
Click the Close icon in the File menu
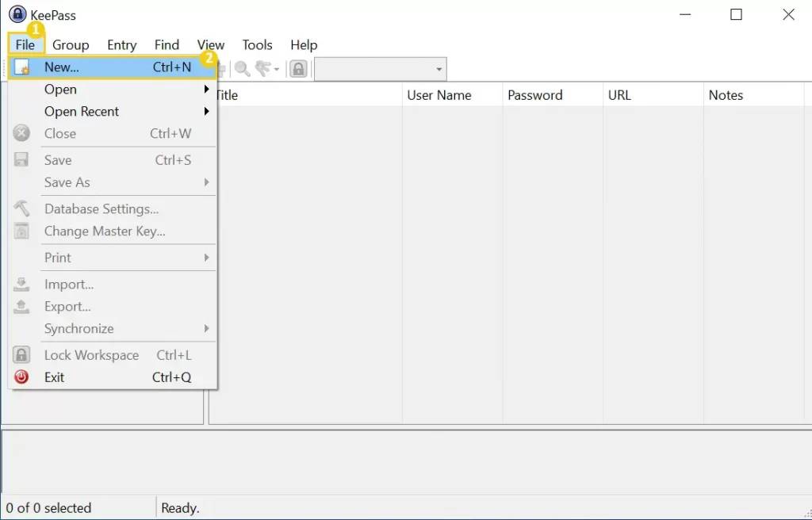coord(21,134)
